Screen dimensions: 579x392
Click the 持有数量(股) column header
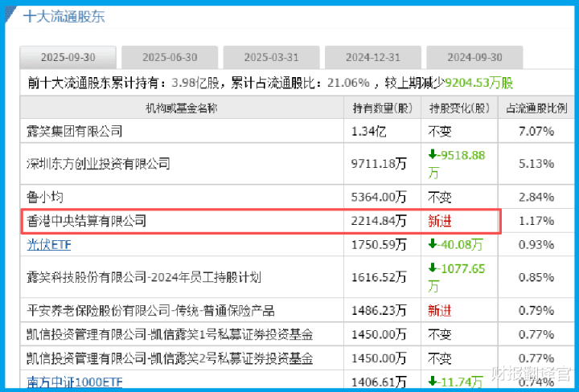point(383,108)
